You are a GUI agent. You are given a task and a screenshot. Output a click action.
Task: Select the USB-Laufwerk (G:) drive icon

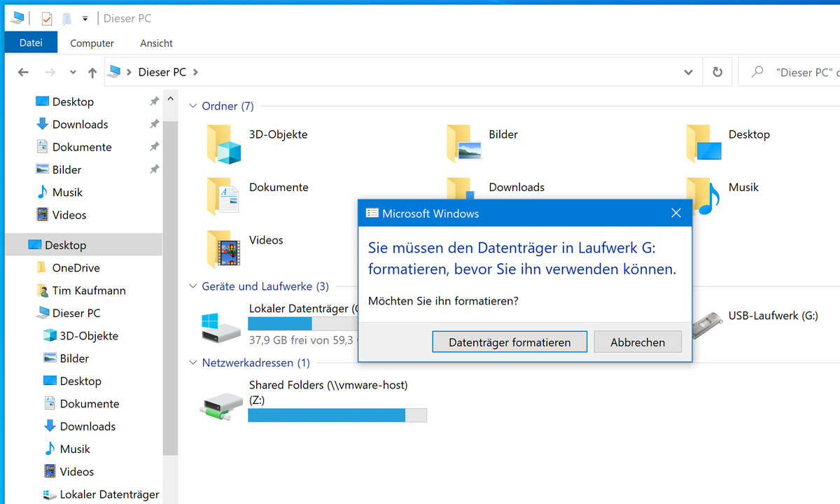click(x=706, y=325)
